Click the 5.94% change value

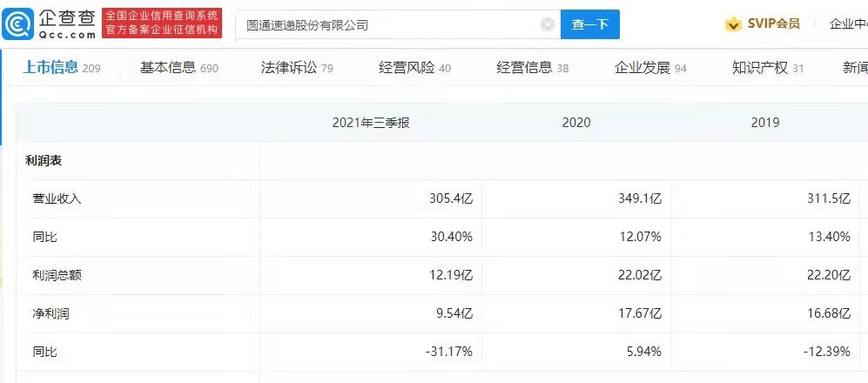click(643, 352)
